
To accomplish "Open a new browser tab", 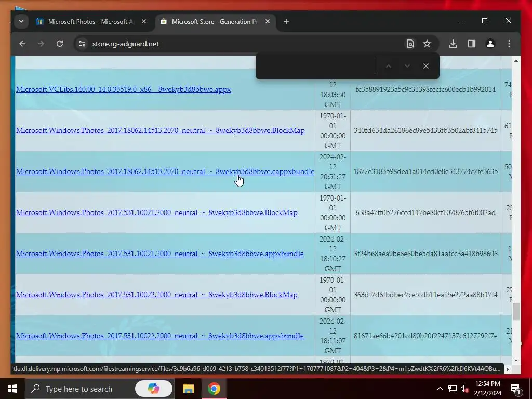I will 286,21.
